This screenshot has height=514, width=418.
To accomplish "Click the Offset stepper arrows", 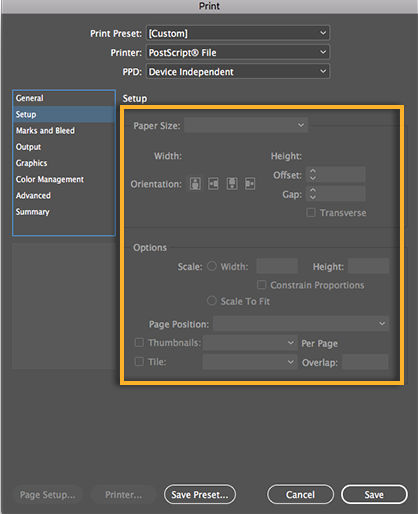I will [x=312, y=174].
